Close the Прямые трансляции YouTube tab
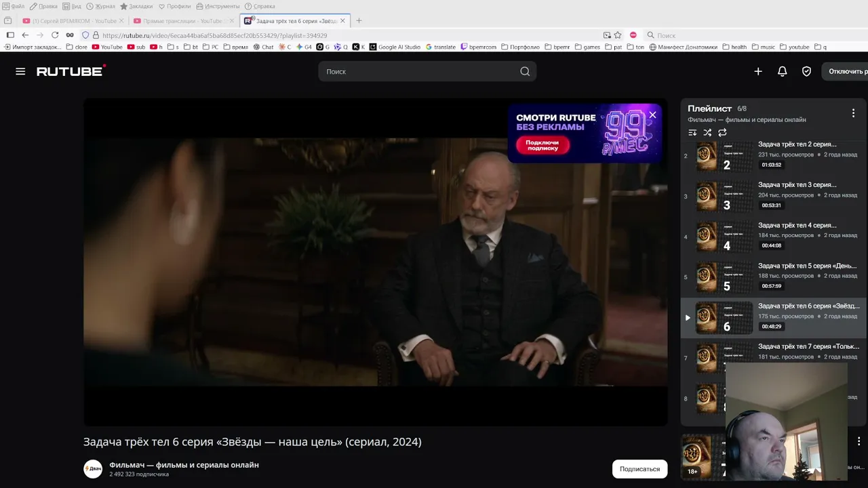The height and width of the screenshot is (488, 868). click(231, 21)
